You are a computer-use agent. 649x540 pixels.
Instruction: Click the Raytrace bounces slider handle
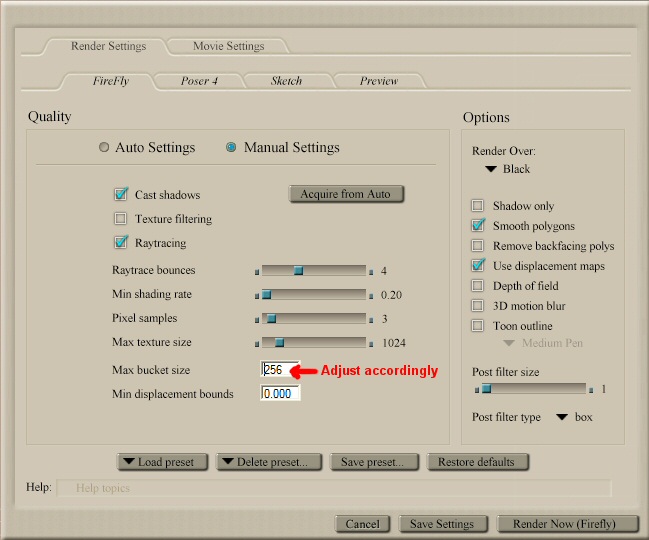tap(298, 271)
